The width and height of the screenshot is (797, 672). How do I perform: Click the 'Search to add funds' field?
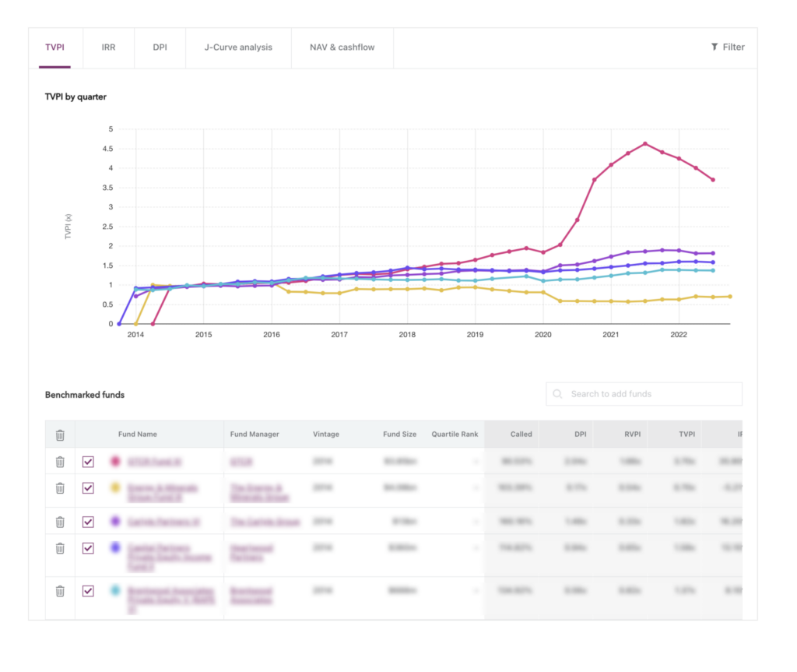click(652, 394)
